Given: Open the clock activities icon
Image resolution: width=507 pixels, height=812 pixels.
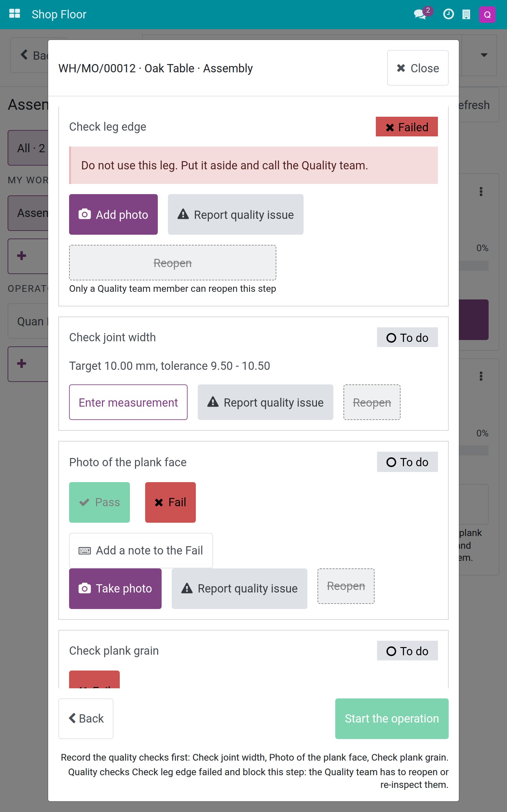Looking at the screenshot, I should 448,14.
